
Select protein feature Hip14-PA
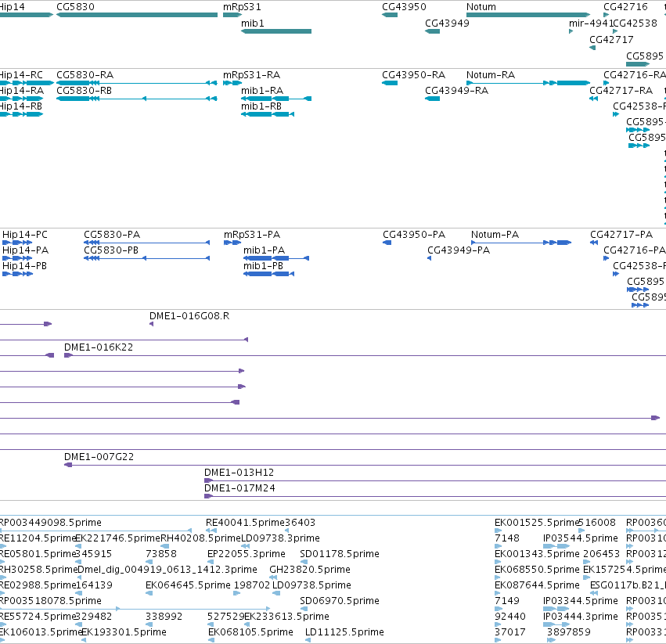coord(17,258)
